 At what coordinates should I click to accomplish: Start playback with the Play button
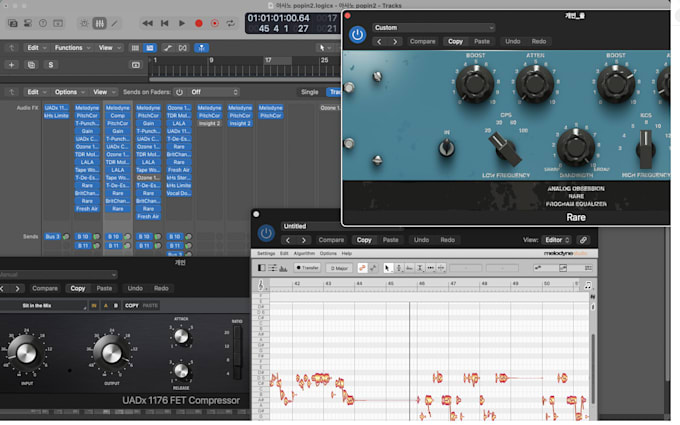click(x=182, y=23)
